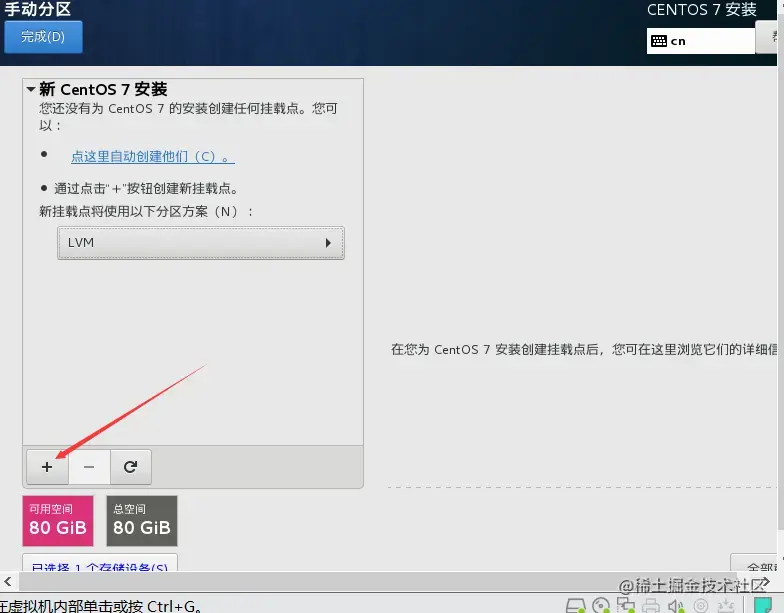The height and width of the screenshot is (613, 784).
Task: Click the cn keyboard layout field
Action: (x=700, y=41)
